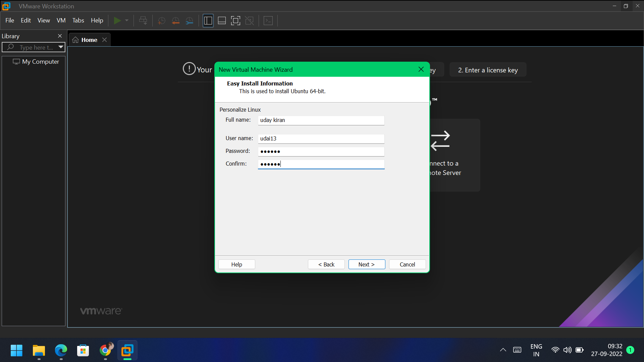
Task: Open the Snapshot Manager wrench icon
Action: click(x=190, y=21)
